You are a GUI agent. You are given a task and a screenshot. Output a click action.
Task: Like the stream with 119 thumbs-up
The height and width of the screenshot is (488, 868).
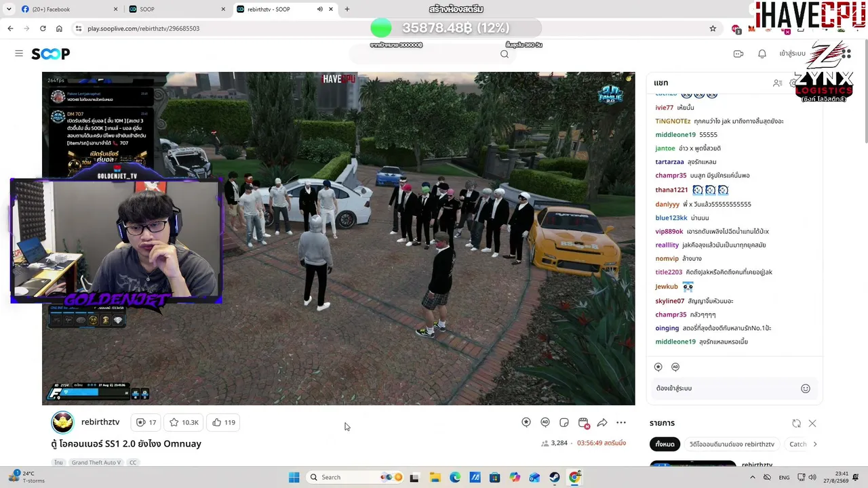point(223,422)
